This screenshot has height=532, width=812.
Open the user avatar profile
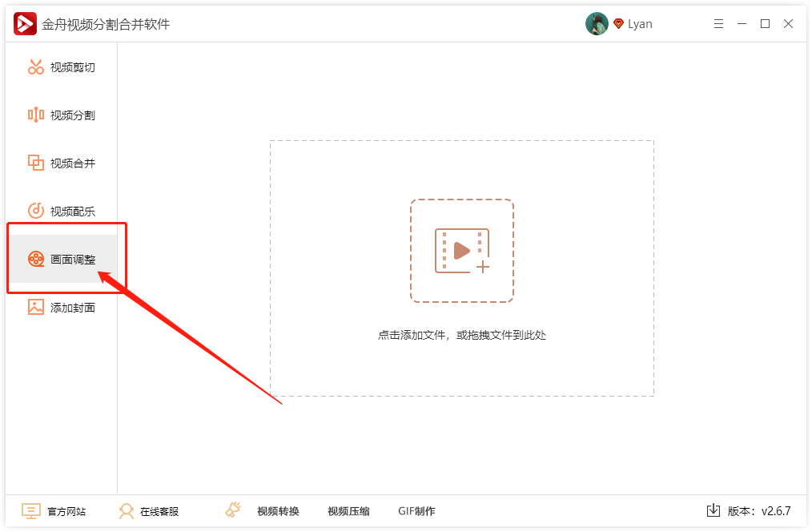(597, 24)
